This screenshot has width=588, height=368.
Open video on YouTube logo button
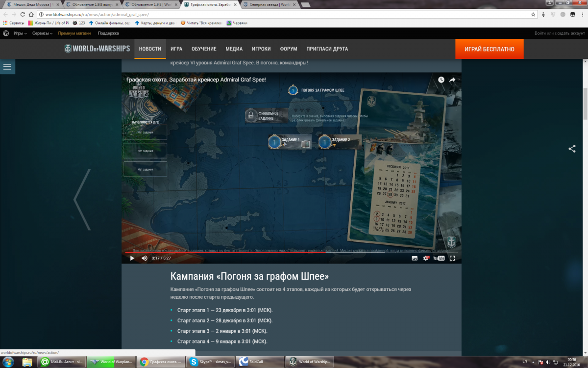pyautogui.click(x=439, y=258)
